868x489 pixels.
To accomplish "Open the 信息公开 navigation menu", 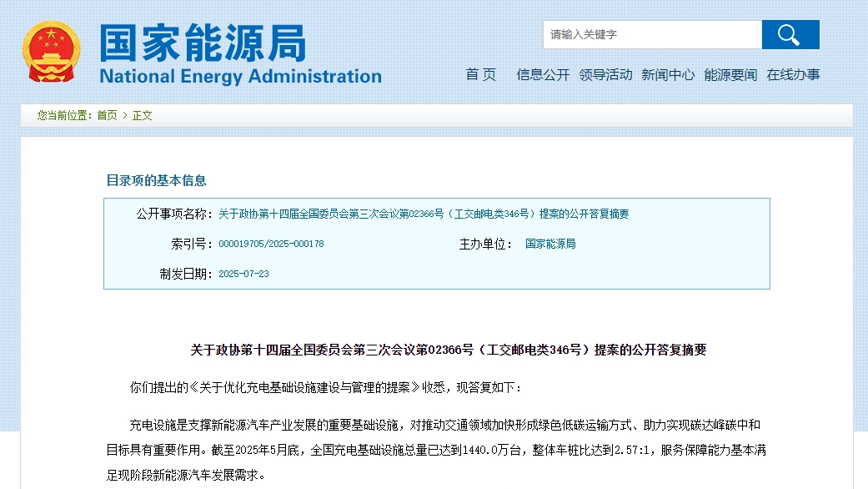I will pyautogui.click(x=543, y=75).
